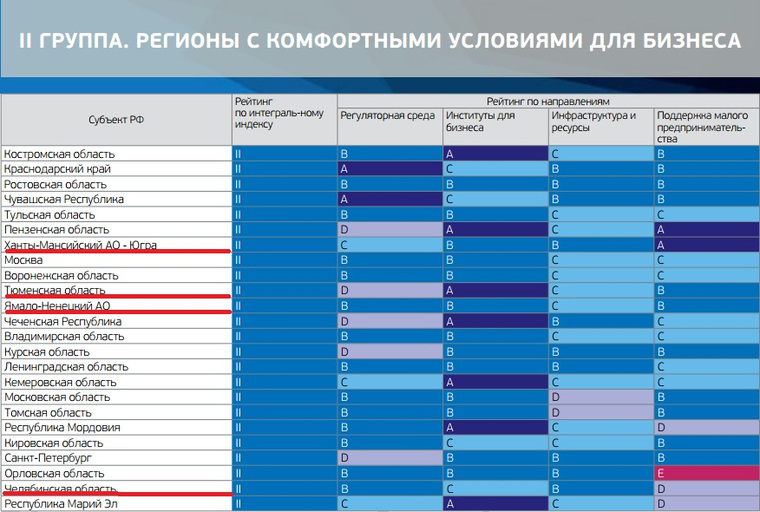Screen dimensions: 760x512
Task: Click the title II ГРУППА. РЕГИОНЫ С КОМФОРТНЫМИ УСЛОВИЯМИ
Action: click(x=380, y=40)
